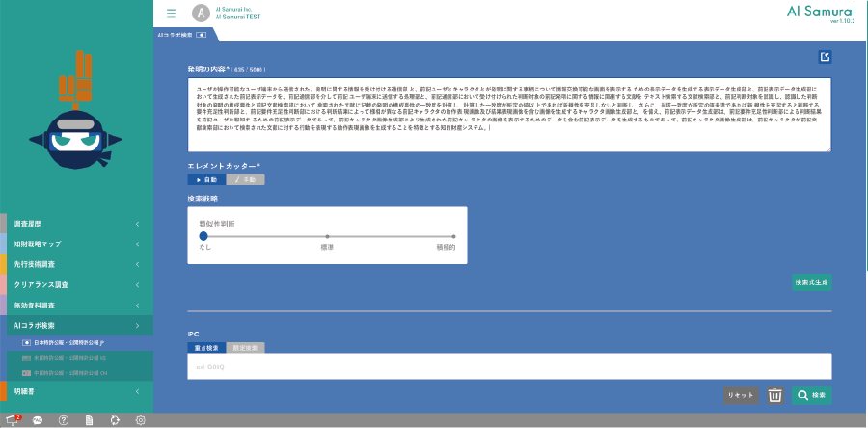Viewport: 868px width, 428px height.
Task: Open the FAQ speech bubble icon
Action: [38, 420]
